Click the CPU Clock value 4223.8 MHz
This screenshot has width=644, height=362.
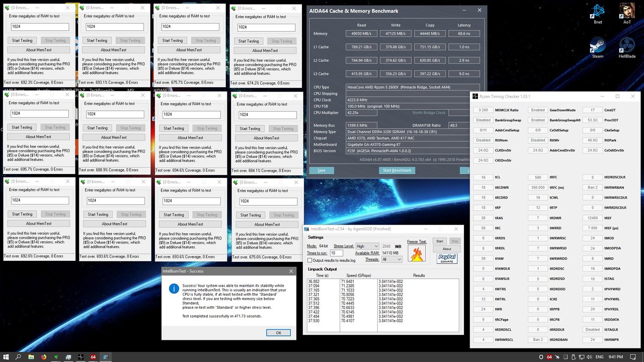point(357,100)
